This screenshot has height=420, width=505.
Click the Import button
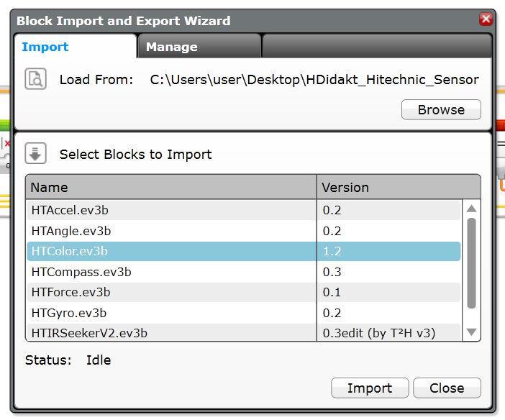[370, 388]
